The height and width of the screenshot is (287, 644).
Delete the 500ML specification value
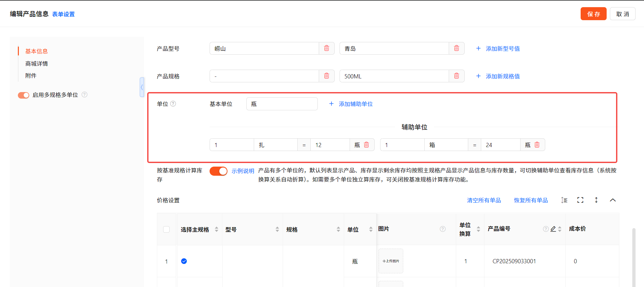(457, 76)
